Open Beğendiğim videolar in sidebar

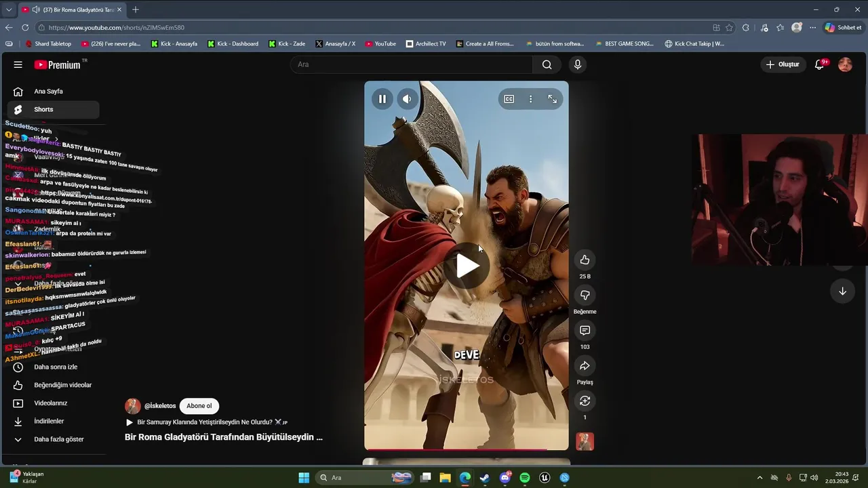53,385
